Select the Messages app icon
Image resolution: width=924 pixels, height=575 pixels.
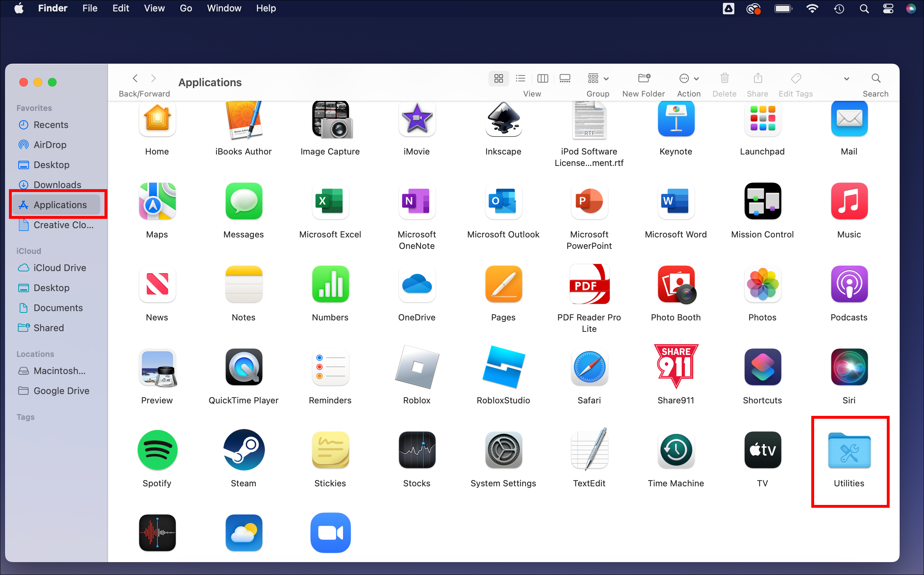(244, 201)
